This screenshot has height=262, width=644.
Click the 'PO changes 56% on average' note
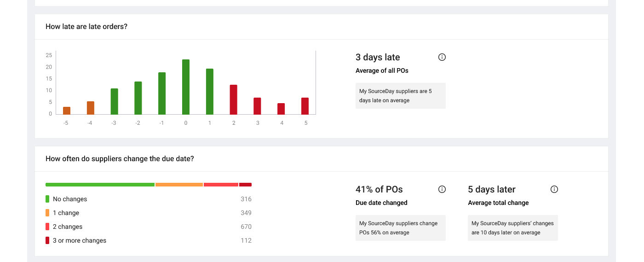(400, 228)
